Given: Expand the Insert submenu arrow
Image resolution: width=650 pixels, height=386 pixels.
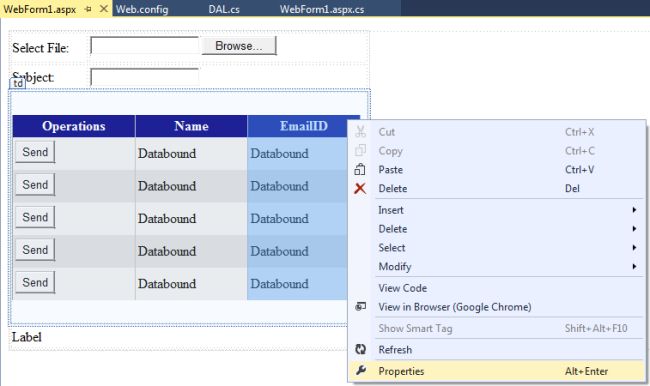Looking at the screenshot, I should (x=634, y=210).
